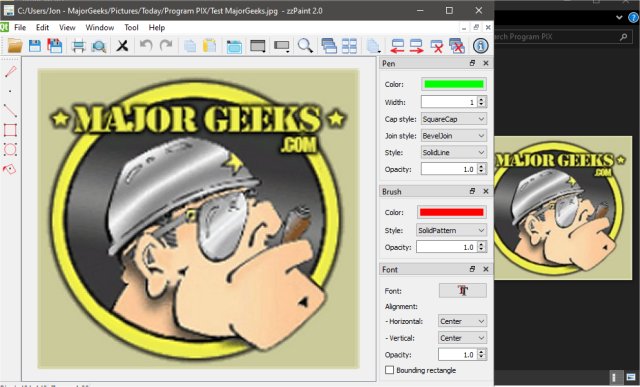
Task: Undo last action with the arrow icon
Action: [146, 46]
